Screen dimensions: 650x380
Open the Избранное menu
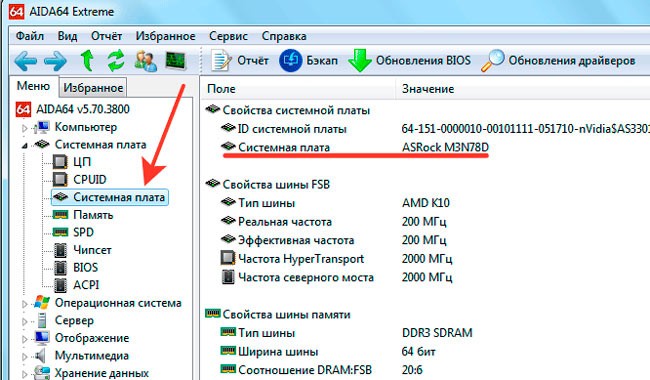point(165,36)
